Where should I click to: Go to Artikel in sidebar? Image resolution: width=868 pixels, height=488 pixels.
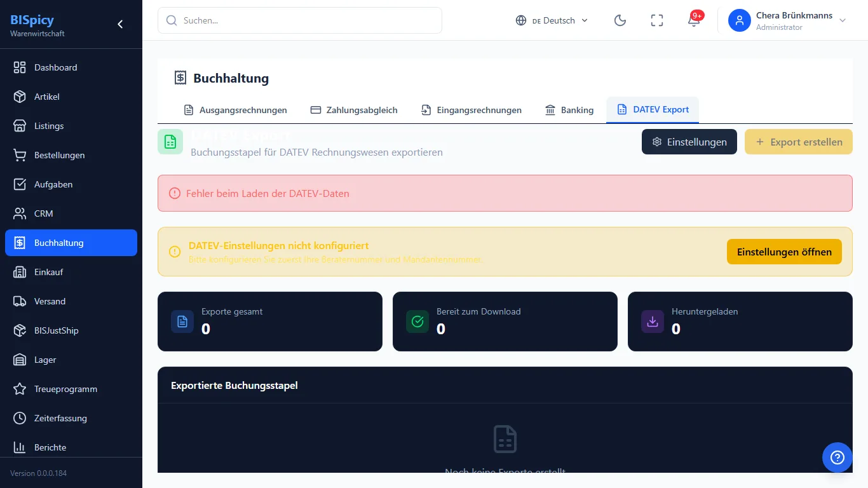coord(71,97)
